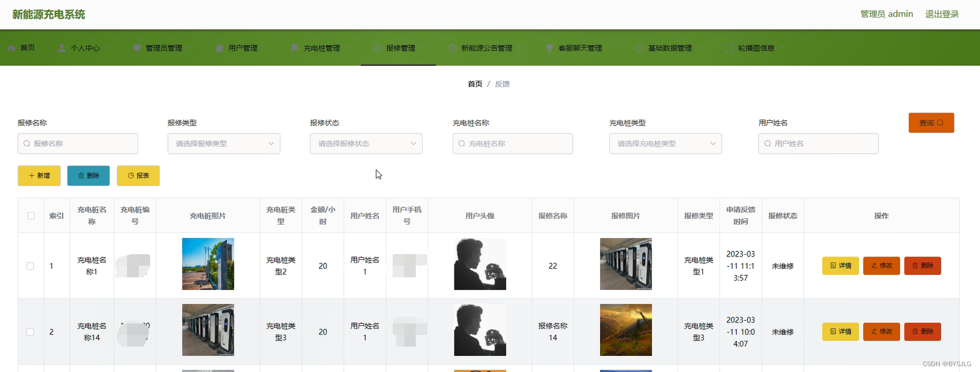Screen dimensions: 980x372
Task: Open the 请选择报修类型 dropdown
Action: pos(224,143)
